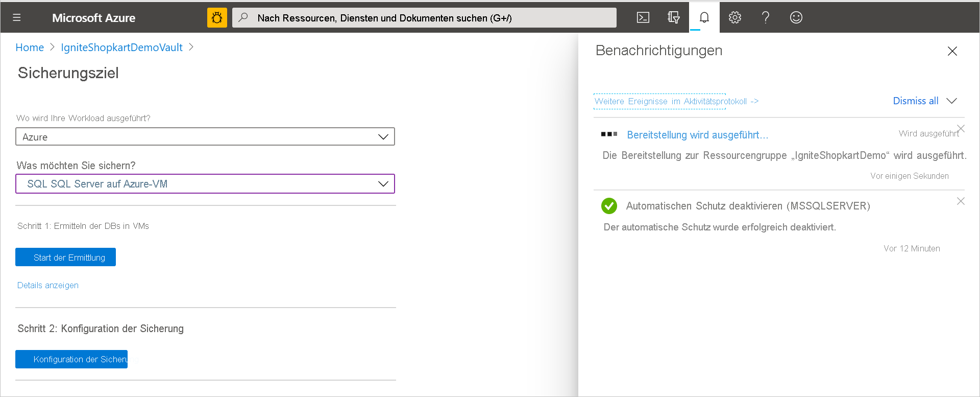Open Weitere Ereignisse im Aktivitätsprotokoll link
This screenshot has width=980, height=397.
(676, 101)
